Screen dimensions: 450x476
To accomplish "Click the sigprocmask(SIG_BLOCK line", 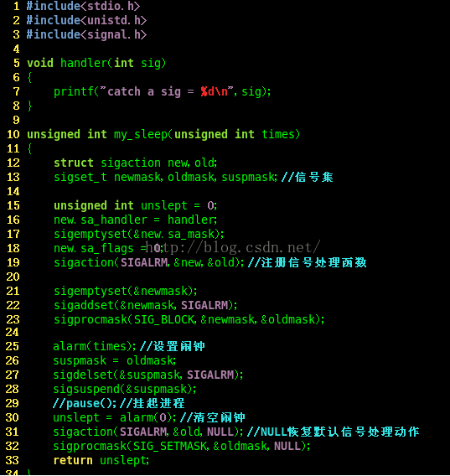I will pos(189,319).
